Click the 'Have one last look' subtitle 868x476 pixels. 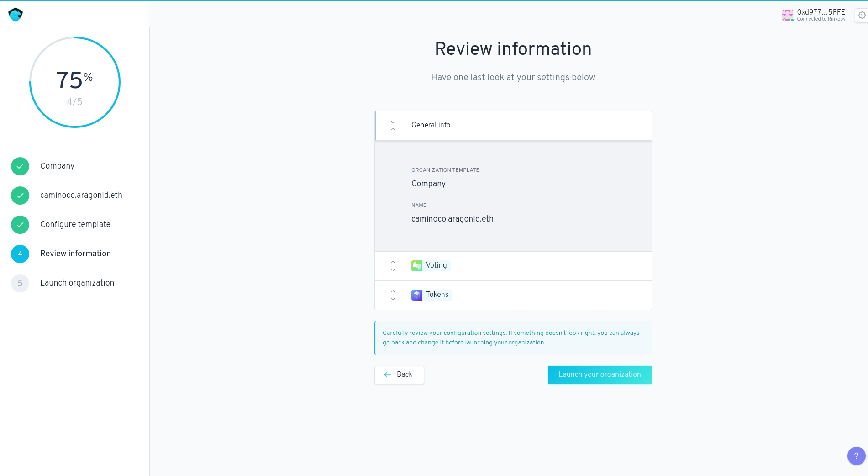click(513, 77)
